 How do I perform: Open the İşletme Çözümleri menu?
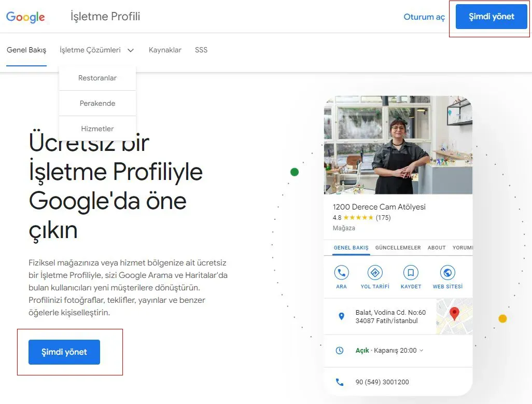90,50
